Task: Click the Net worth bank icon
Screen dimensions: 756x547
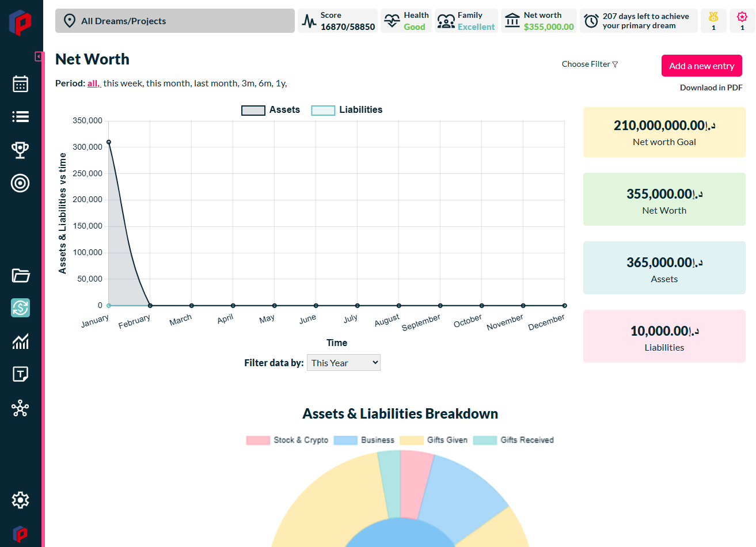Action: pos(512,21)
